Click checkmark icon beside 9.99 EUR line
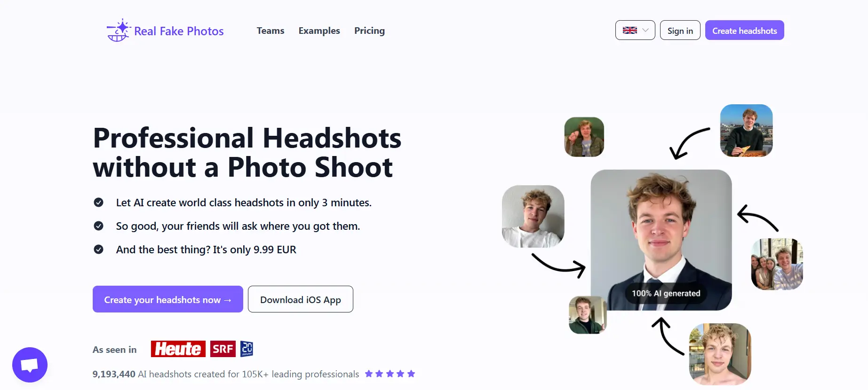 pos(99,250)
